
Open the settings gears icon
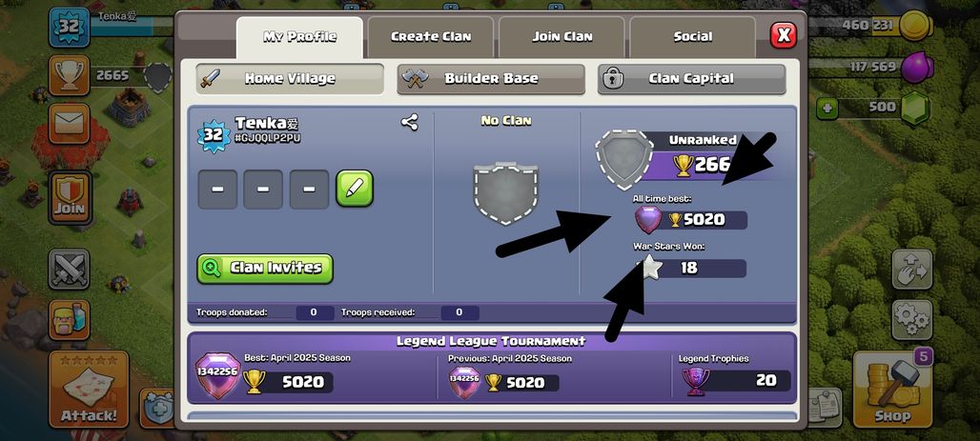pyautogui.click(x=912, y=320)
